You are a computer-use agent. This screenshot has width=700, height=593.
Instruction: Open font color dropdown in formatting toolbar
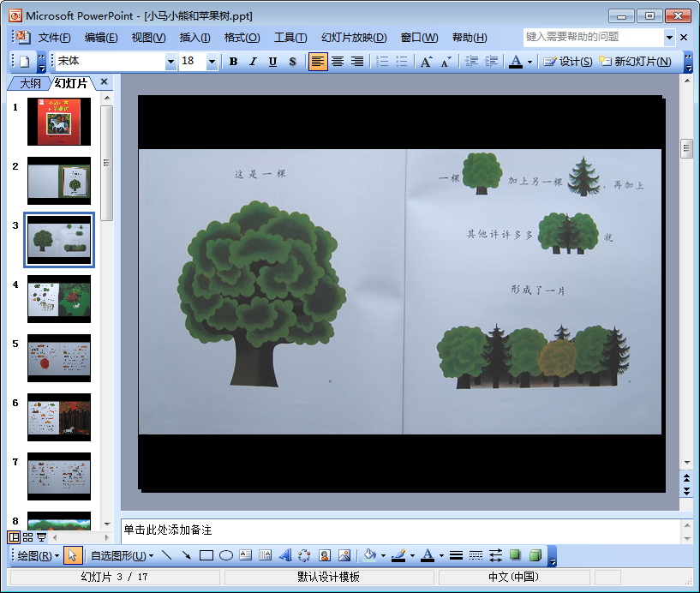[529, 62]
